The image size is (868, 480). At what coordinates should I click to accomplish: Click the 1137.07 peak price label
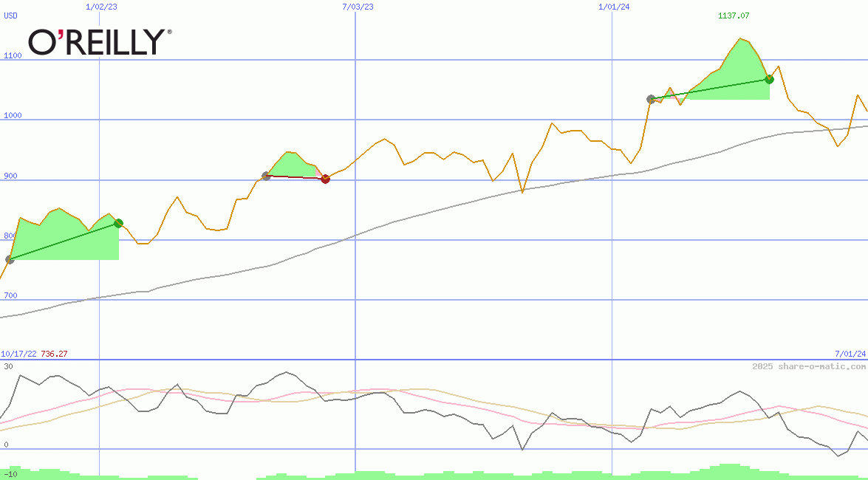pos(734,16)
